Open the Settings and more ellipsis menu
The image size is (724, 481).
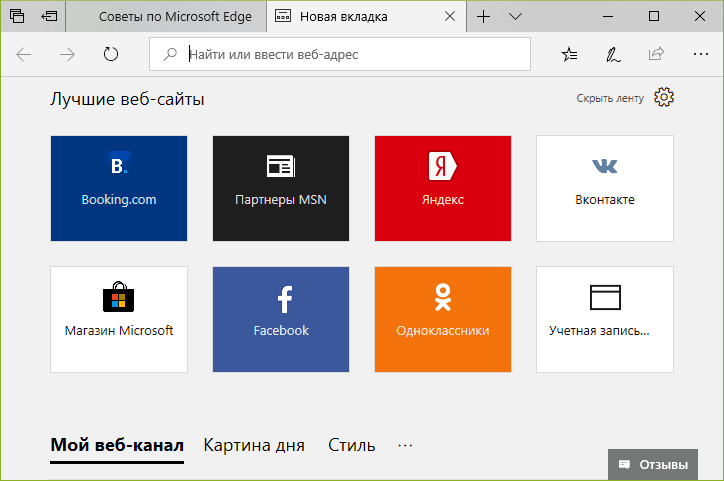point(700,54)
